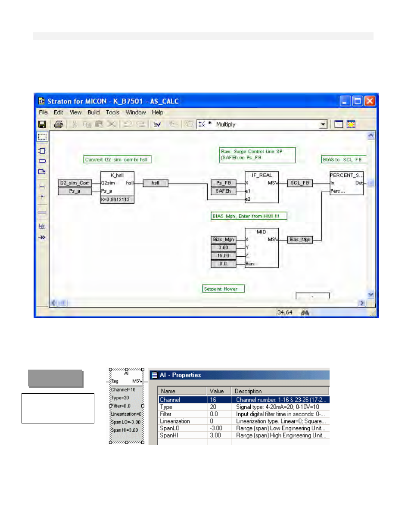Select the MID function block

point(262,248)
